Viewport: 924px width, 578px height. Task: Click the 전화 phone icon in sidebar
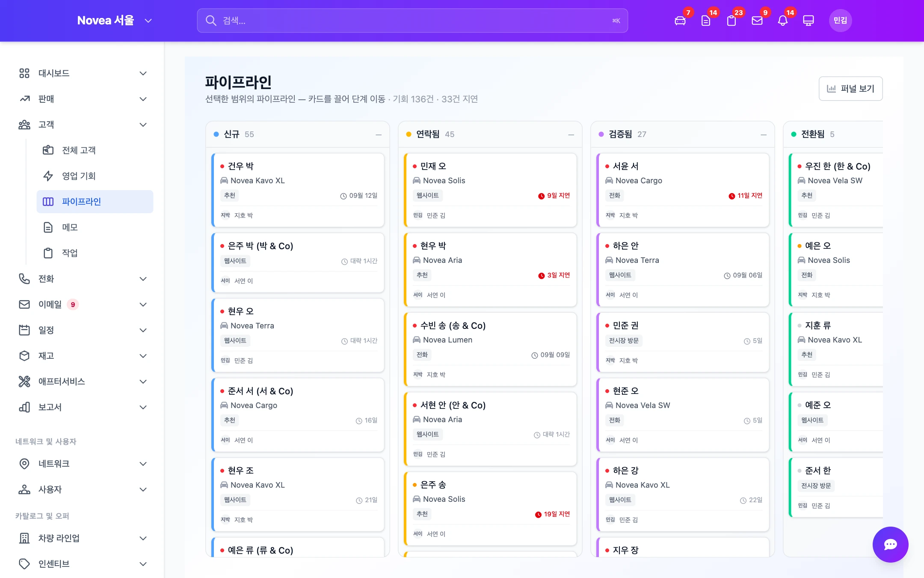pos(24,279)
